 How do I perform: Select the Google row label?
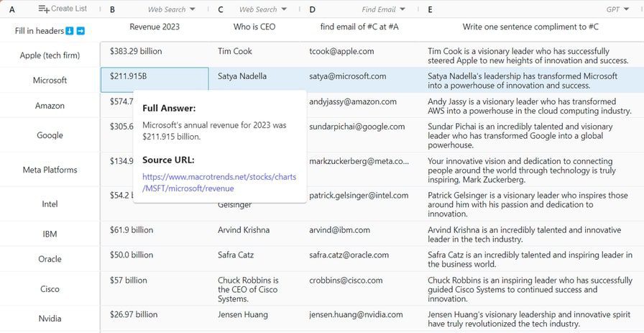coord(50,135)
